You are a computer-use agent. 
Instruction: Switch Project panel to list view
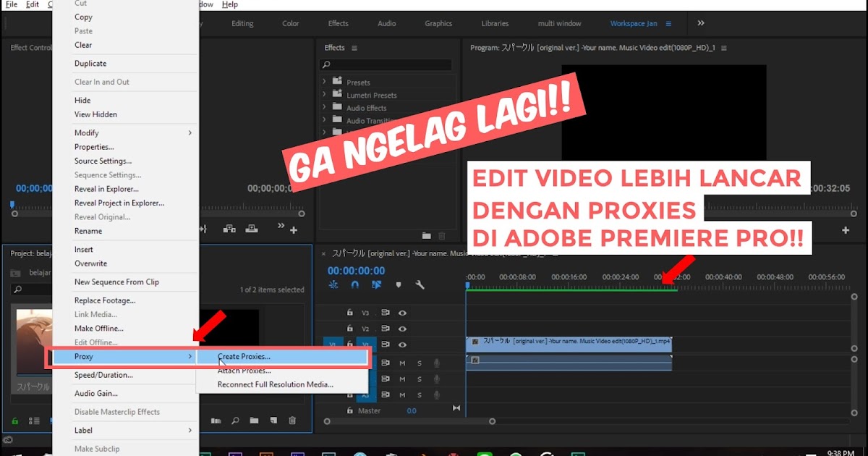34,421
